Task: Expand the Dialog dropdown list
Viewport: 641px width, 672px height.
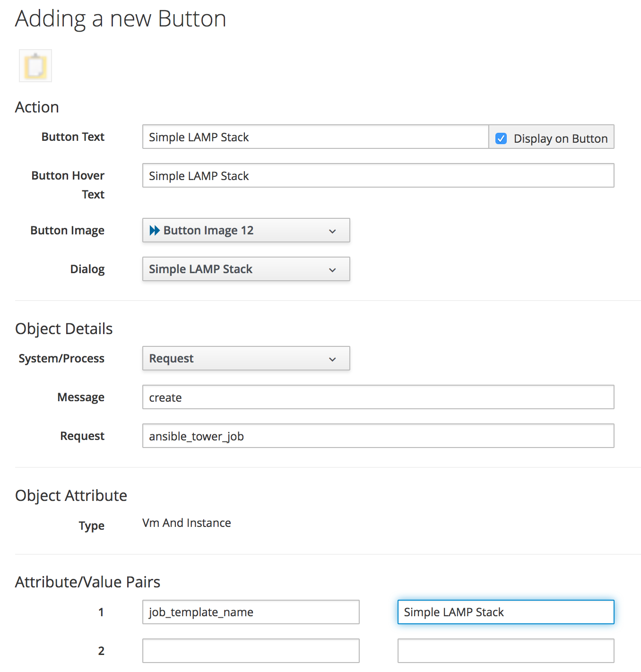Action: 246,269
